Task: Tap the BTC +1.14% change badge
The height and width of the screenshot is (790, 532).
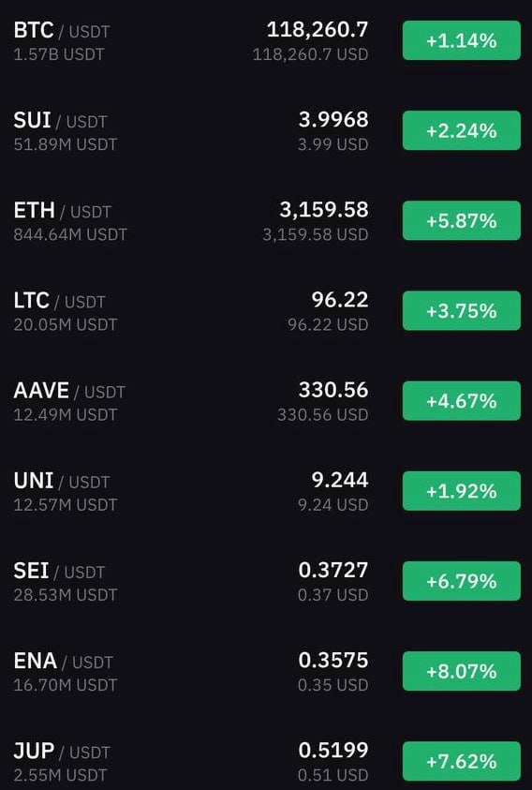Action: 462,40
